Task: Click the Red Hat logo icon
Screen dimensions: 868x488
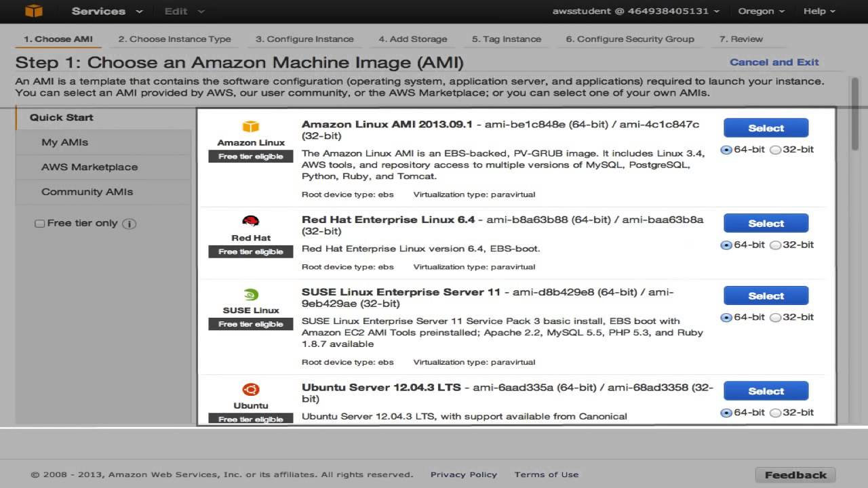Action: pos(251,221)
